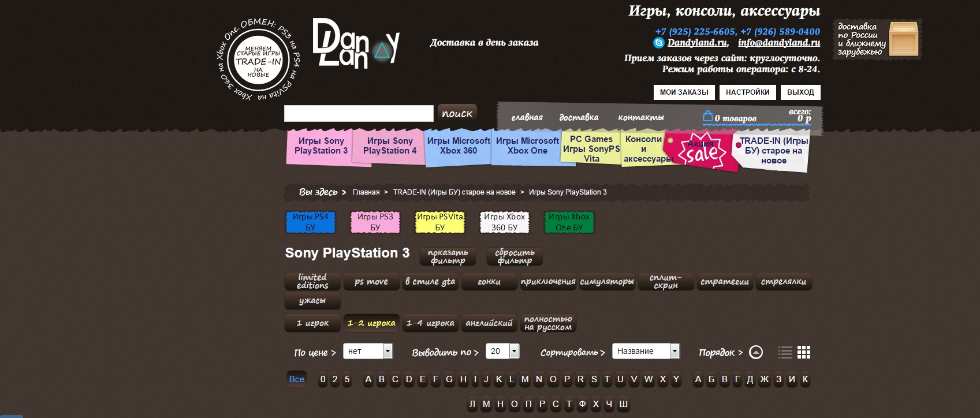Filter by 'английский' language
Screen dimensions: 980x418
click(x=489, y=323)
